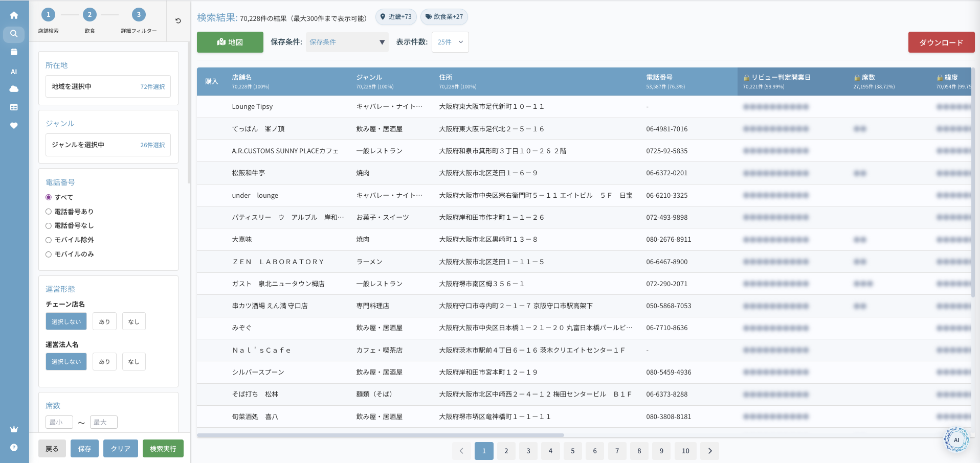Click the 検索実行 button
The width and height of the screenshot is (980, 463).
163,449
